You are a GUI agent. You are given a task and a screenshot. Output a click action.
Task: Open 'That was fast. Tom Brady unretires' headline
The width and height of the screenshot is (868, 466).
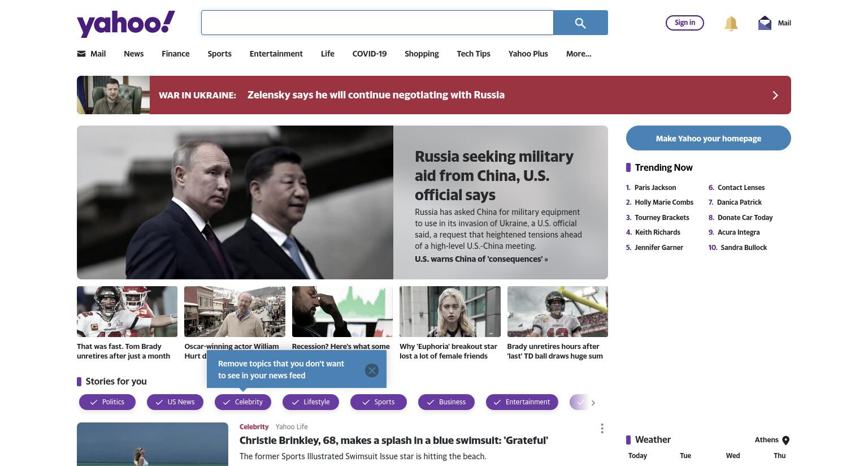tap(123, 351)
